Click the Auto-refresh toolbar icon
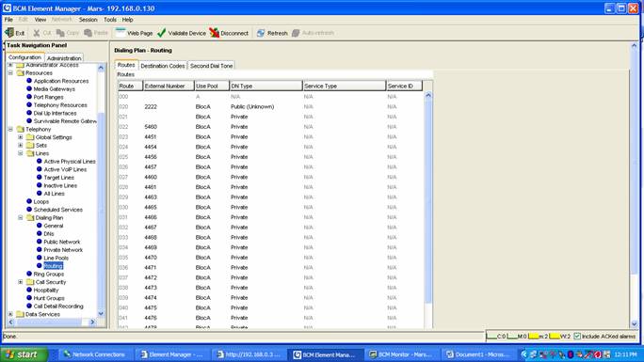Image resolution: width=644 pixels, height=362 pixels. [x=296, y=33]
